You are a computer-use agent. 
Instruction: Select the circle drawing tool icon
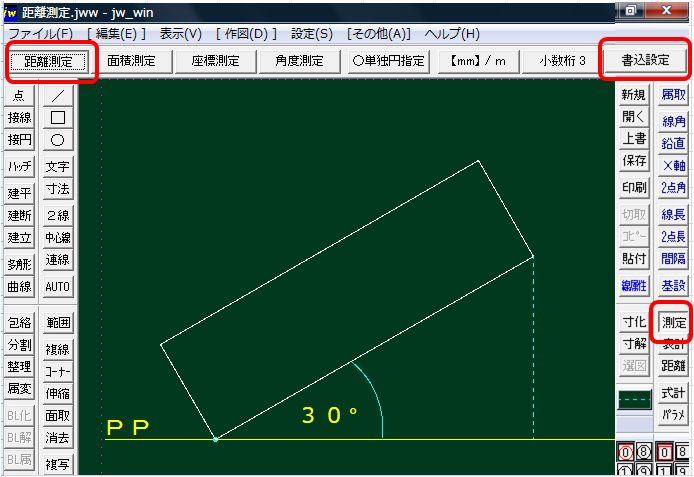coord(58,140)
